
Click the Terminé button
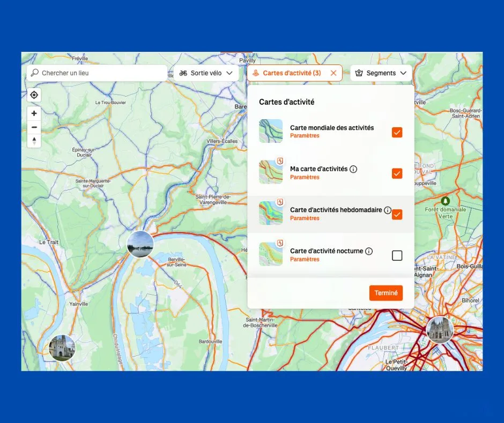pyautogui.click(x=386, y=293)
